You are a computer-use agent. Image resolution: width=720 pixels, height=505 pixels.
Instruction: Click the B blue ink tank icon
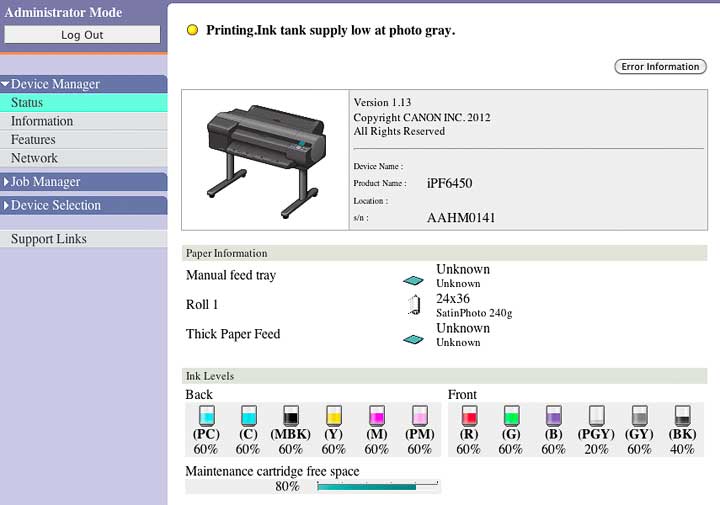coord(554,415)
